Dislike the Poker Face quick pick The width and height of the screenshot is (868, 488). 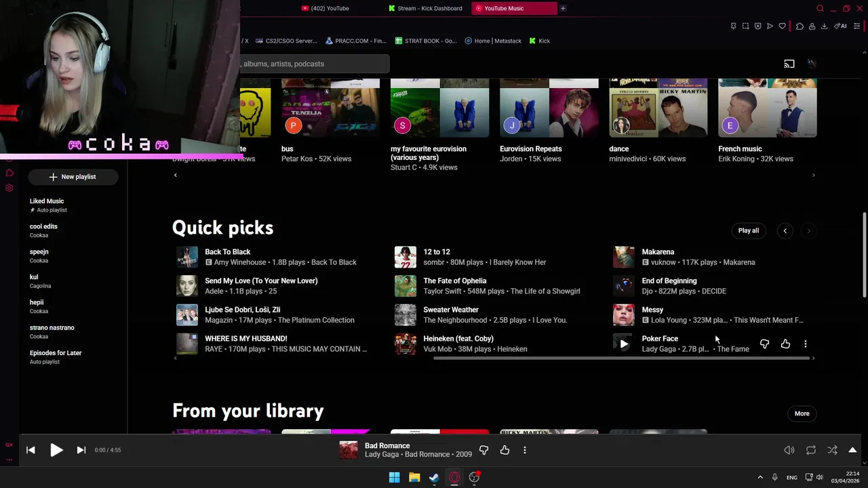click(764, 344)
